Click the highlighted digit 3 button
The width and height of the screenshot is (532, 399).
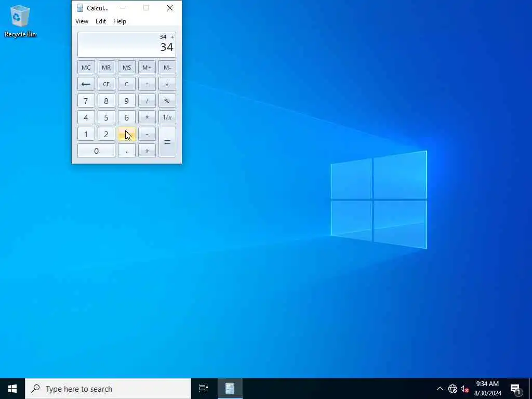[127, 134]
